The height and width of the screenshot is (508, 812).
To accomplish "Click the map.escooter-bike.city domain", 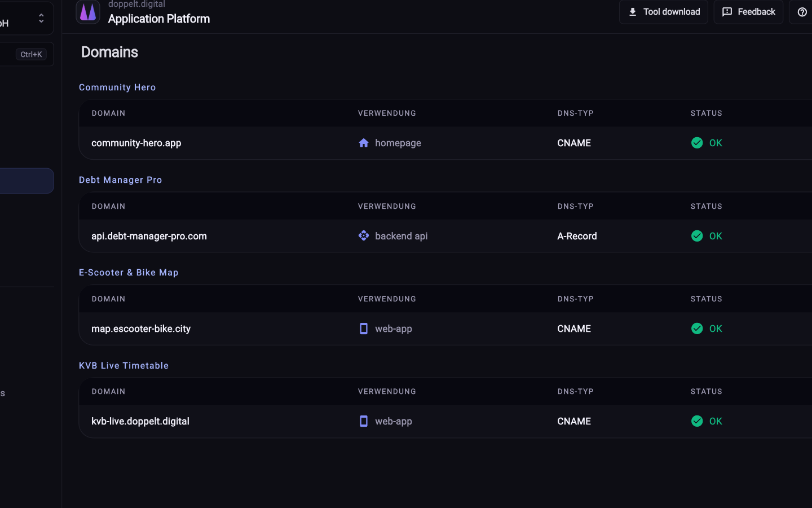I will [x=141, y=329].
